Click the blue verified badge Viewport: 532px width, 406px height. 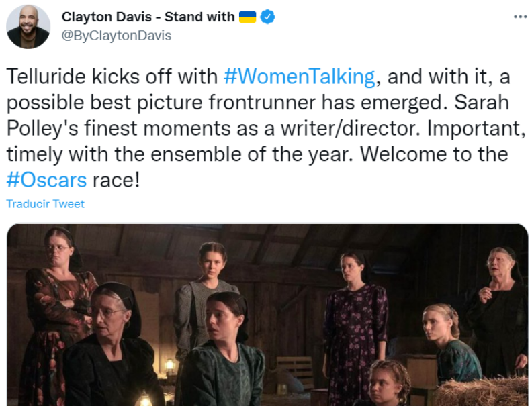coord(267,17)
